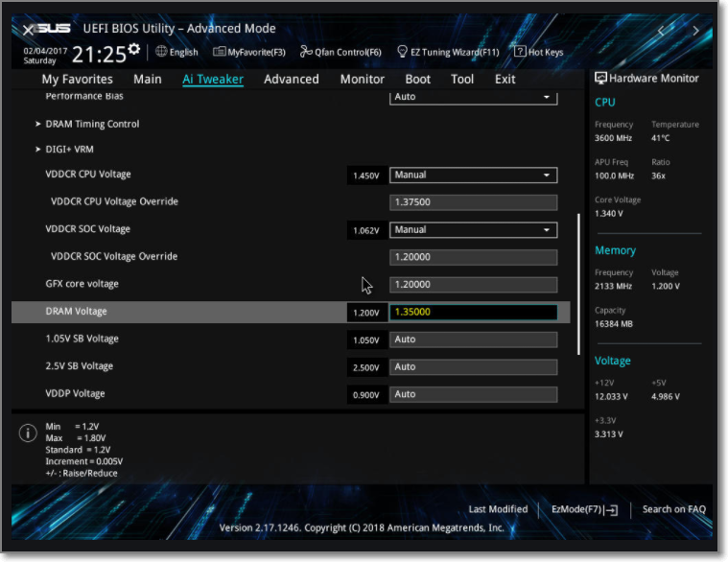Click the Qfan fan icon
This screenshot has height=562, width=728.
(x=306, y=52)
